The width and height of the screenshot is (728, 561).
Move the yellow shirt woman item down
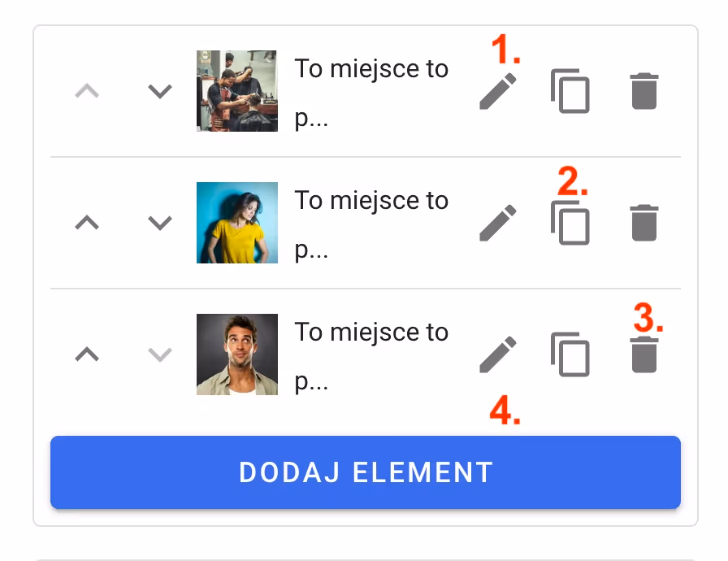pos(160,223)
